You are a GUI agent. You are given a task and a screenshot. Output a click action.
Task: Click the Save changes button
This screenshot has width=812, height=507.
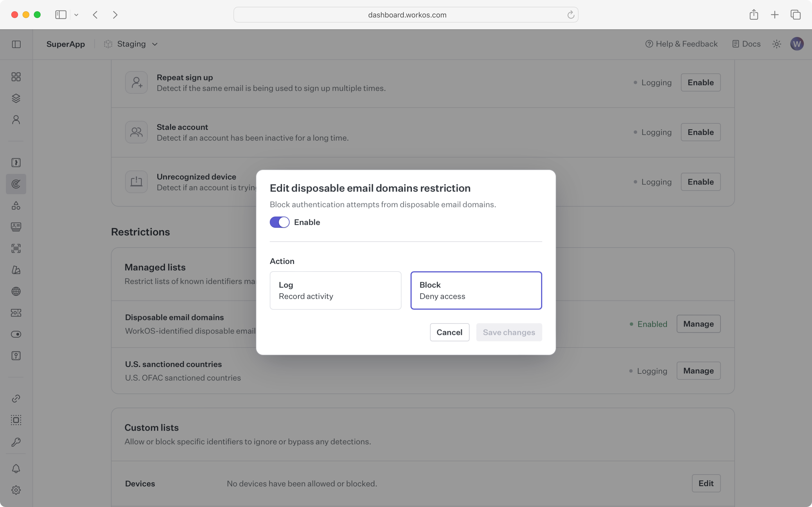[x=509, y=332]
